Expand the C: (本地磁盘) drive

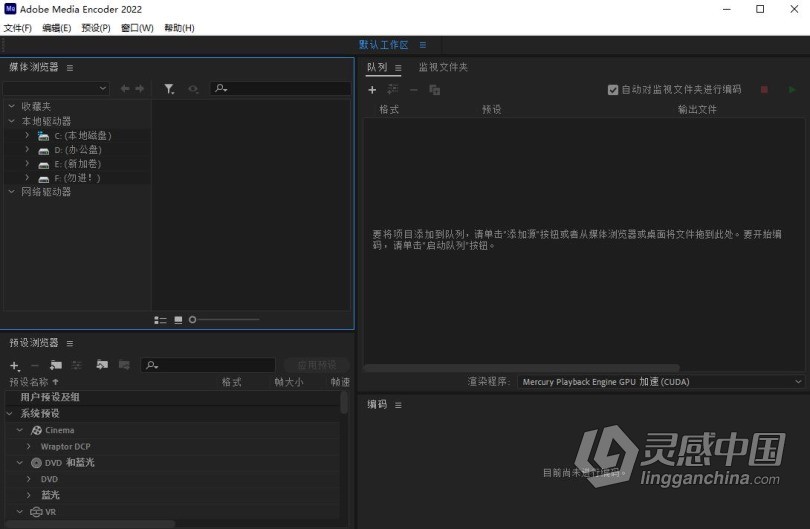click(x=27, y=135)
